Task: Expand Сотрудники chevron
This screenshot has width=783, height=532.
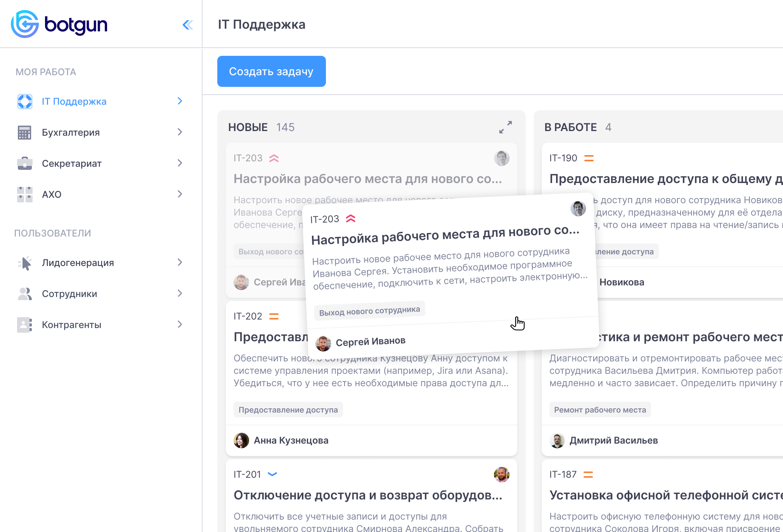Action: (180, 293)
